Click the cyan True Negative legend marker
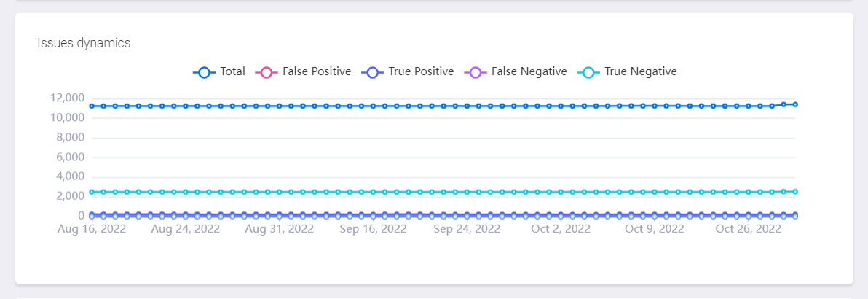The image size is (868, 299). (x=588, y=72)
